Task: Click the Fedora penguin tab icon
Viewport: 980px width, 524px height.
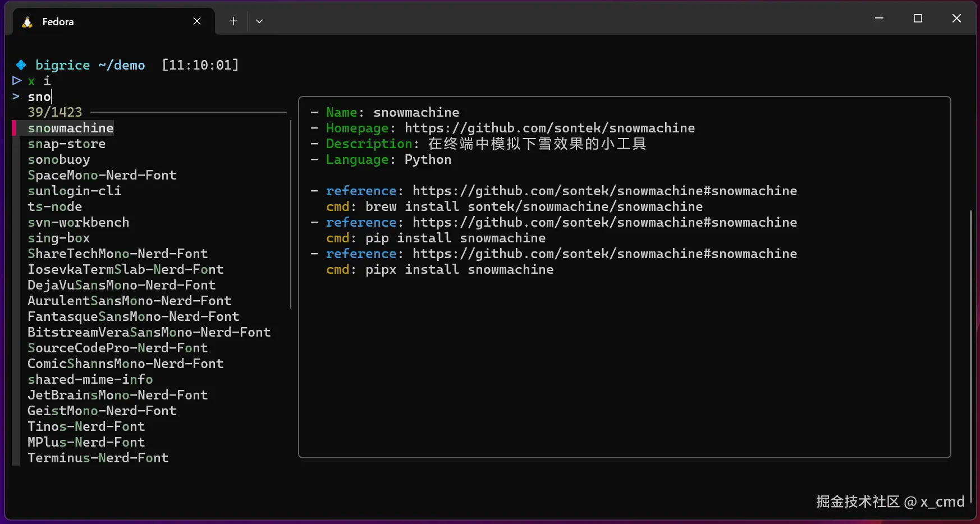Action: tap(27, 22)
